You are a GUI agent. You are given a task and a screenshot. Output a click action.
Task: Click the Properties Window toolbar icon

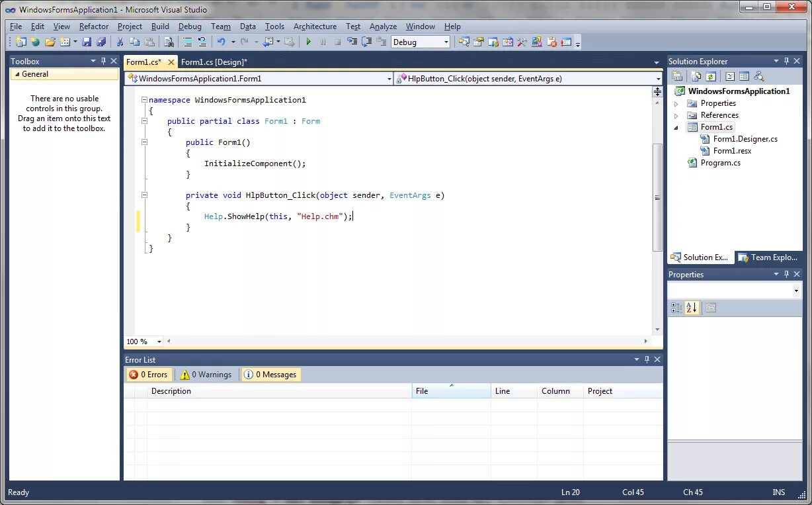(x=478, y=42)
